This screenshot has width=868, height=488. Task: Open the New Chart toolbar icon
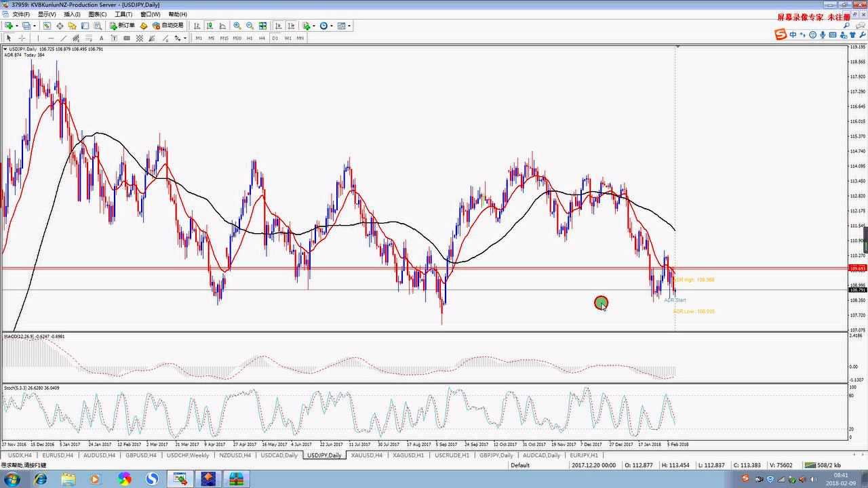[9, 26]
